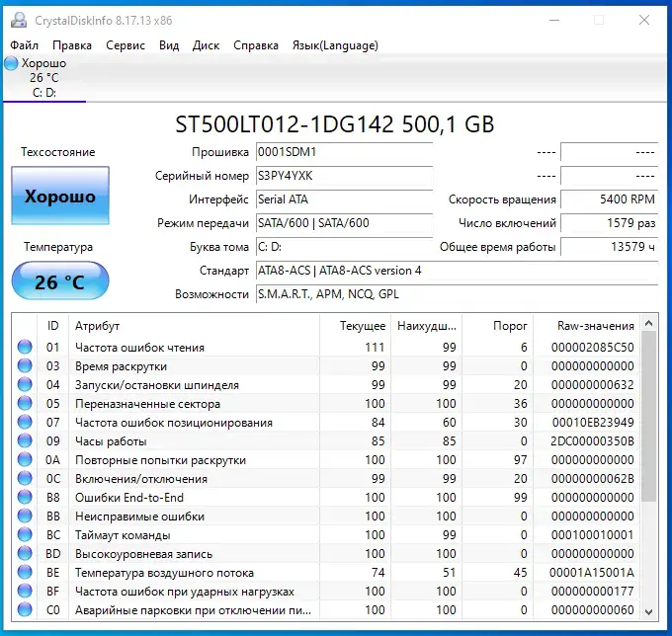Click raw value 00010EB23949
Image resolution: width=672 pixels, height=636 pixels.
593,423
